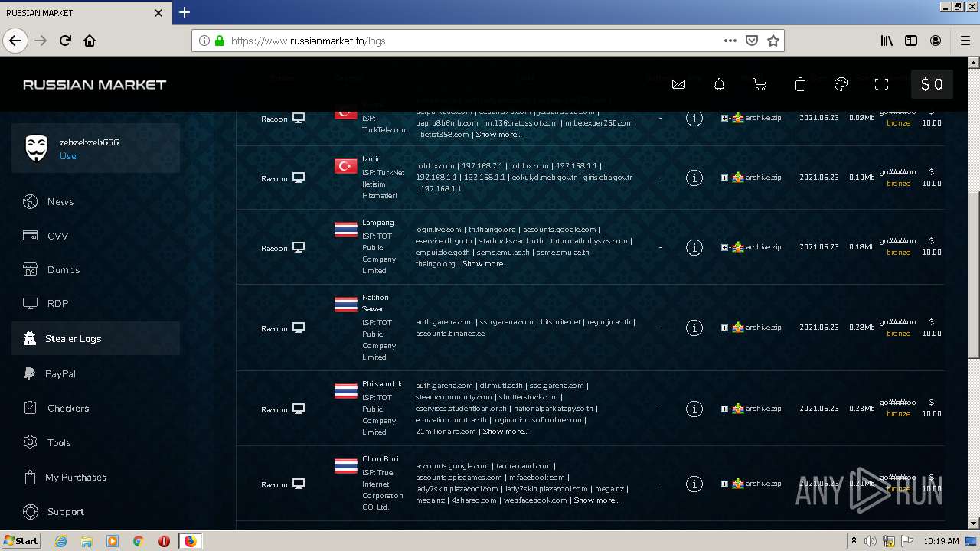Click the 0.28Mb size value

(861, 328)
